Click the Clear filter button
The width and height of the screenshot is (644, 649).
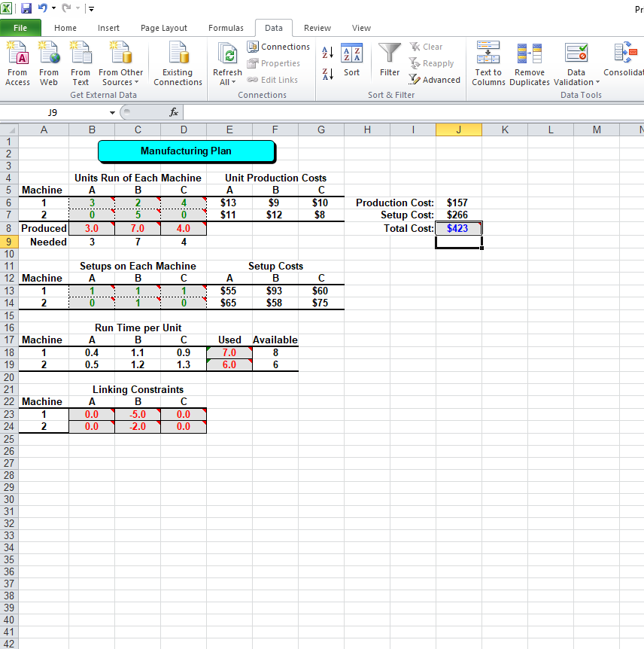[426, 47]
